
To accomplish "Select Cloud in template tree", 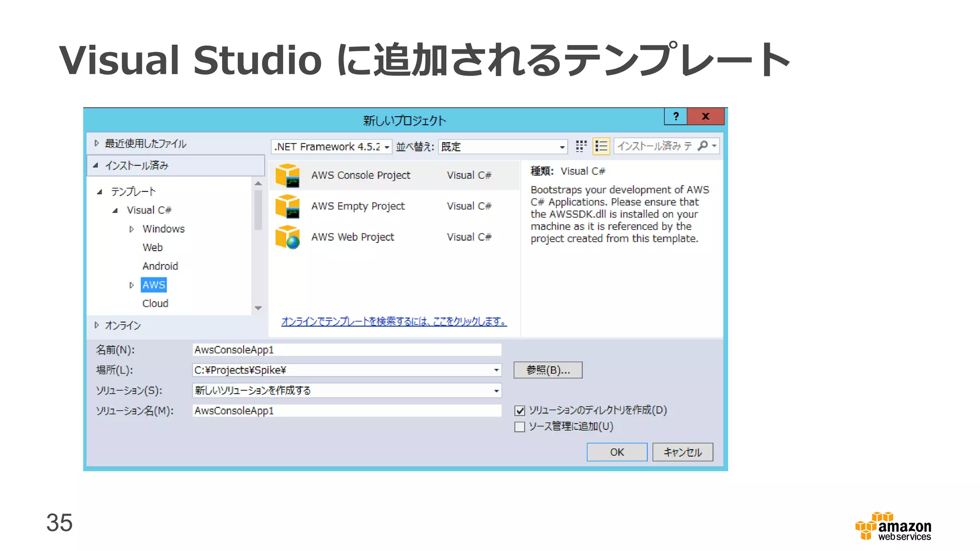I will 155,304.
